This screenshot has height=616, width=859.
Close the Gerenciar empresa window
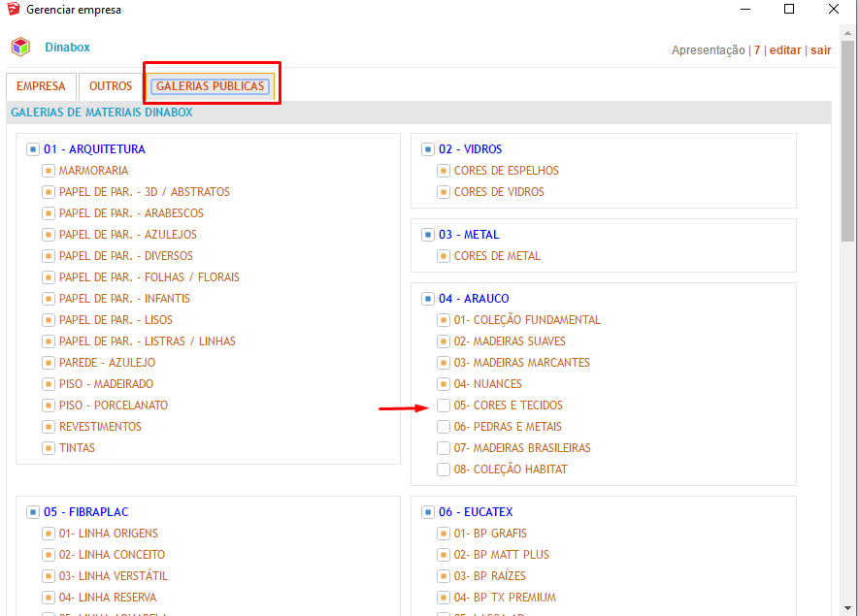833,10
